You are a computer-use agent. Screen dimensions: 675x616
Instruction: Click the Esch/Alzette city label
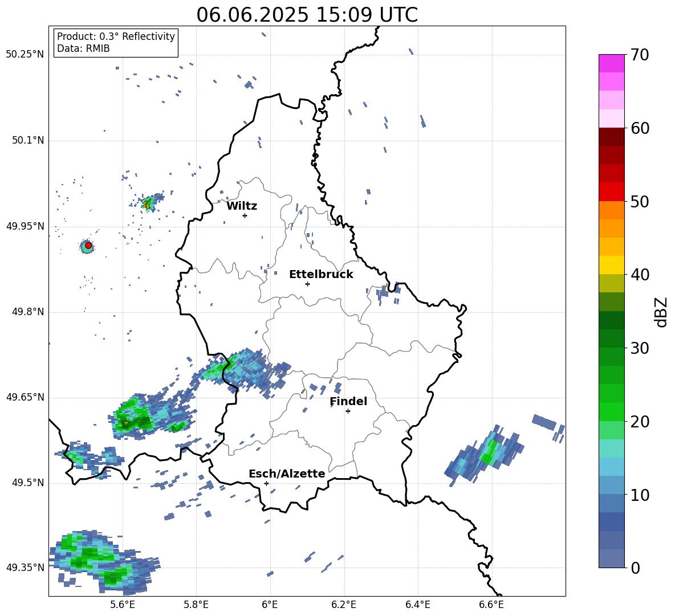pos(287,474)
